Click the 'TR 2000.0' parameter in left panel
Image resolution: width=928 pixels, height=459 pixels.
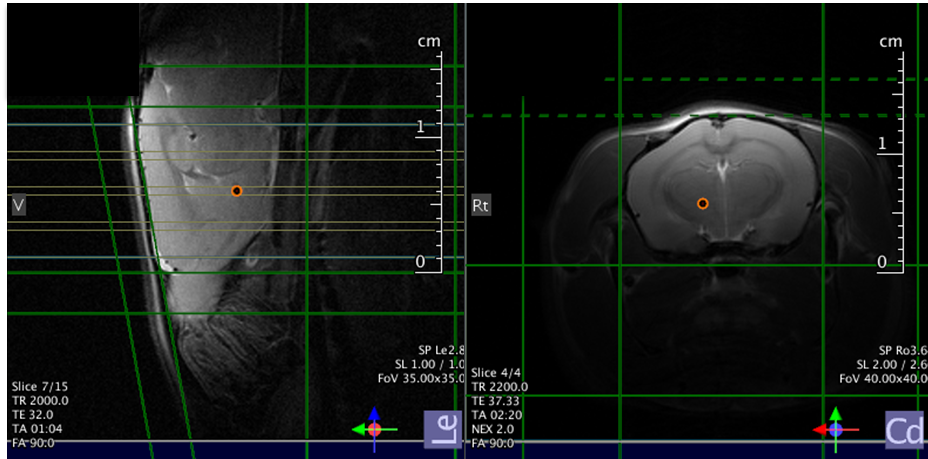click(40, 400)
